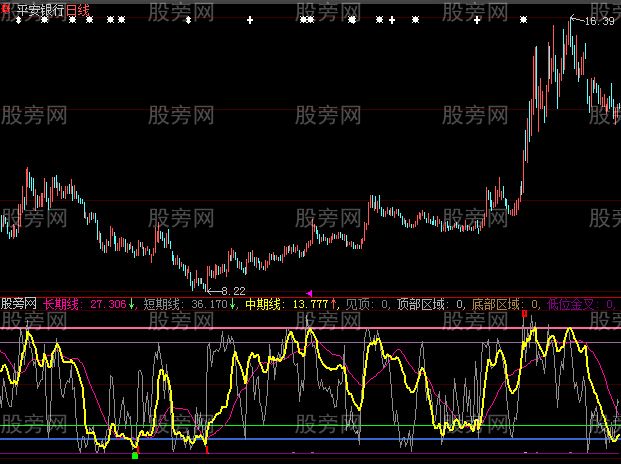Click the red up arrow after 13.777
The image size is (621, 464).
click(334, 303)
